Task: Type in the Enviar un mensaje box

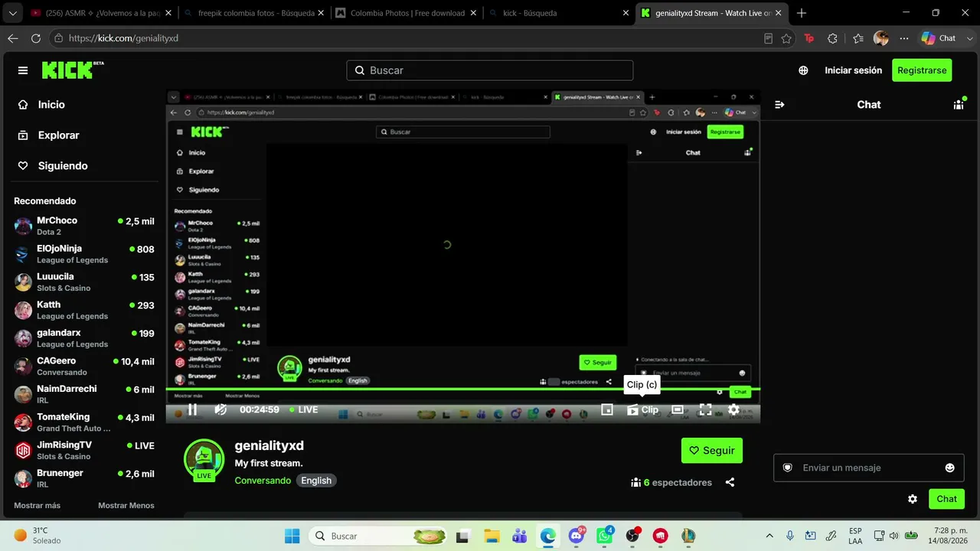Action: coord(869,468)
